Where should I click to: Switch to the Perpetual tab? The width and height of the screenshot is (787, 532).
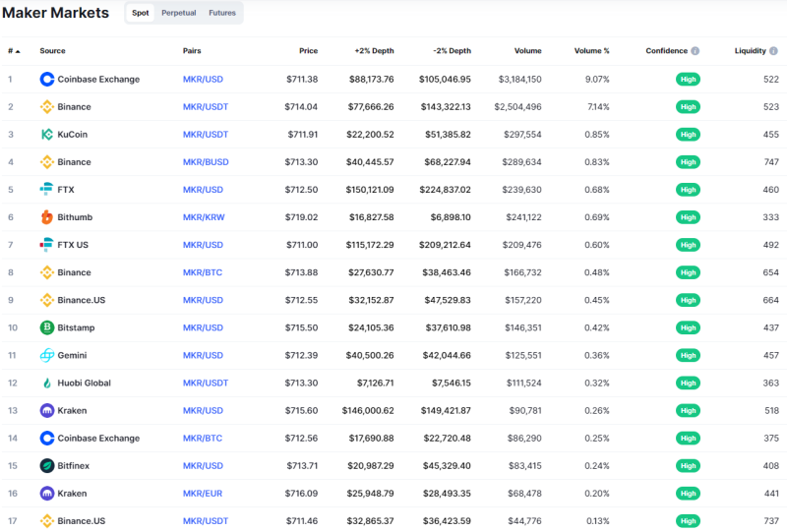pyautogui.click(x=179, y=13)
